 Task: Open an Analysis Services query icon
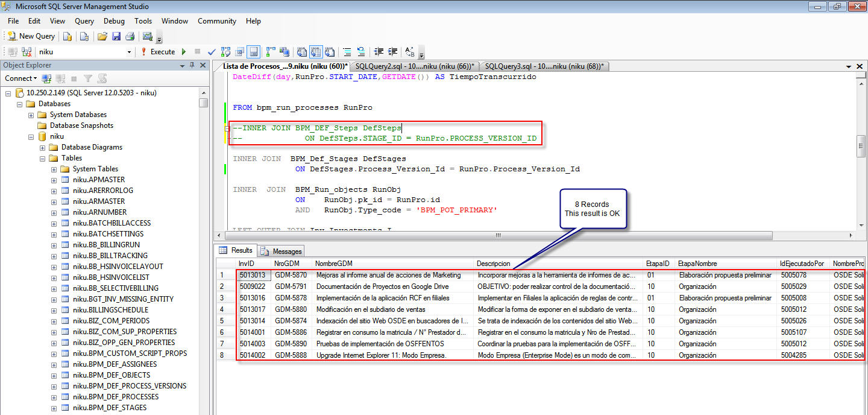click(x=84, y=36)
